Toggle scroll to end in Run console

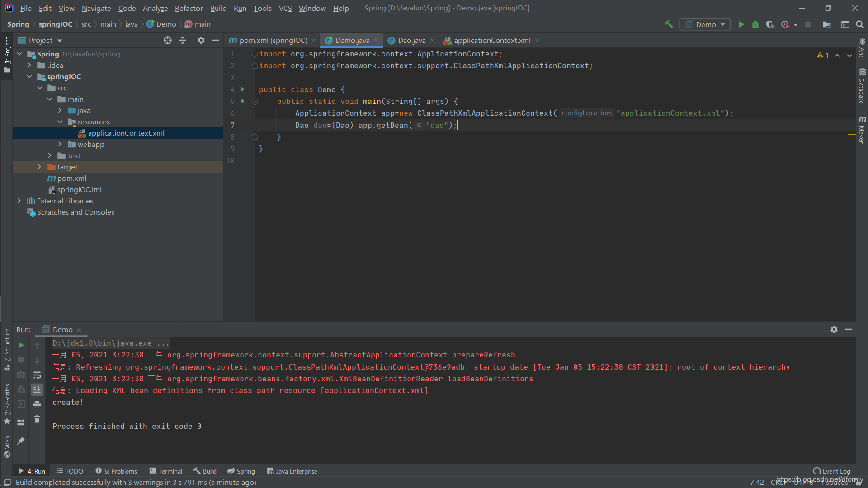pyautogui.click(x=37, y=389)
